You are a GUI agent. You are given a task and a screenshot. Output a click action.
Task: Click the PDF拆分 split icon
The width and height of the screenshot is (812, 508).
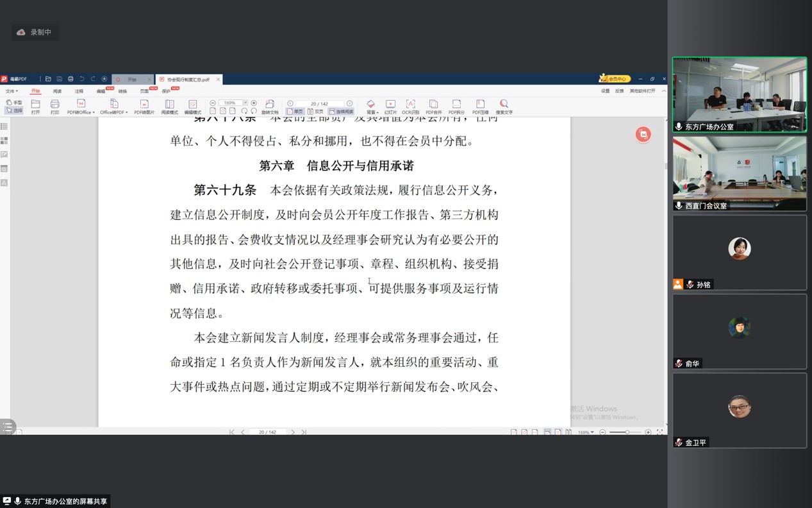pyautogui.click(x=456, y=106)
